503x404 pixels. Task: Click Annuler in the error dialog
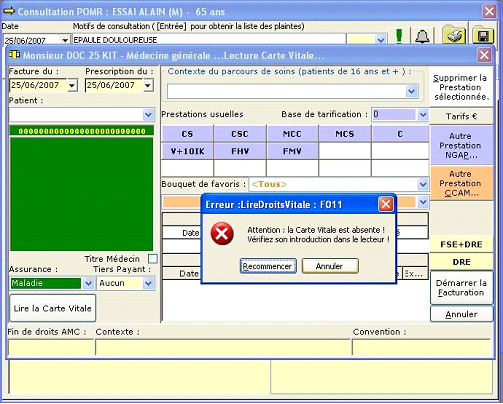[x=330, y=266]
